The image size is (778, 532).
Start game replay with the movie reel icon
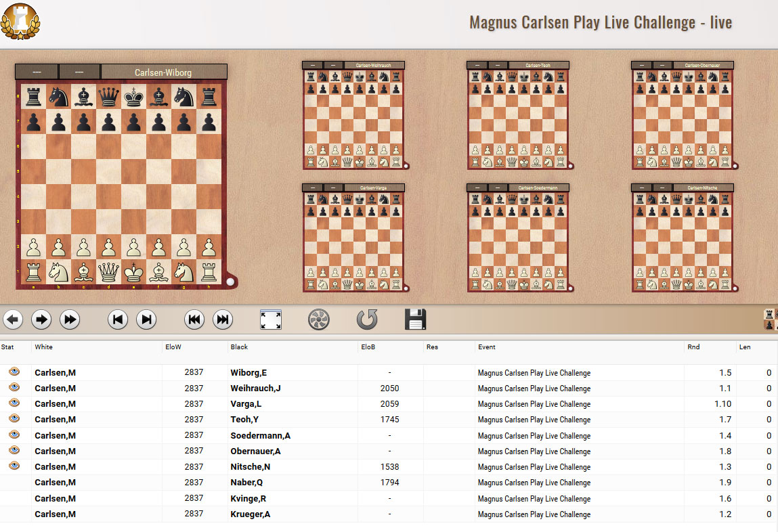(319, 319)
